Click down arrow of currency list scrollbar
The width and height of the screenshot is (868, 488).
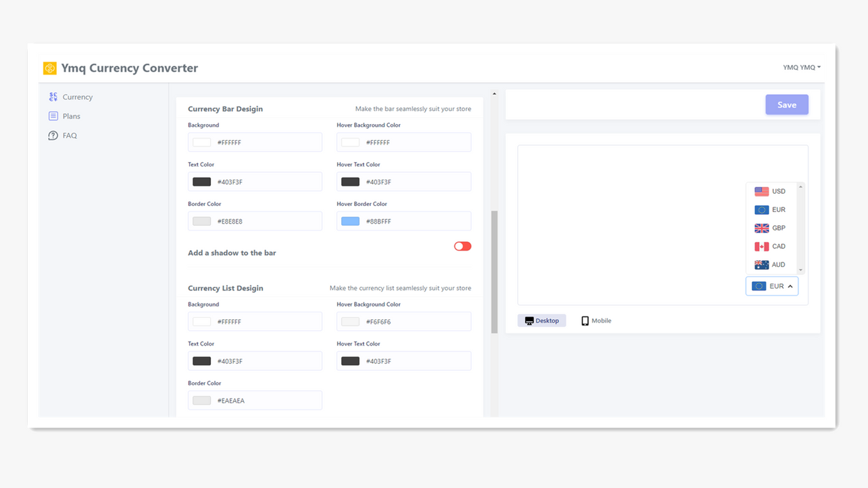801,269
